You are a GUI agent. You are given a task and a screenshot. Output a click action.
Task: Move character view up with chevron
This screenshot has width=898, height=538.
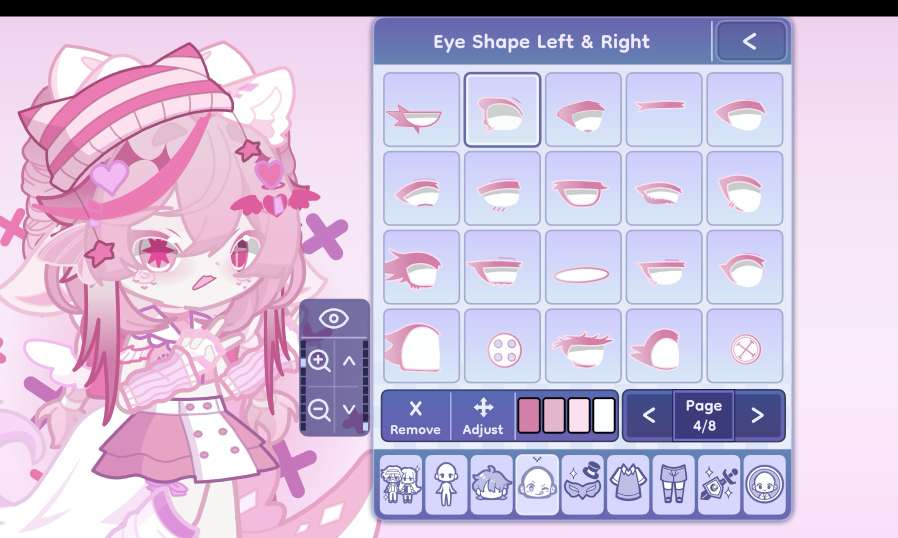(x=349, y=361)
